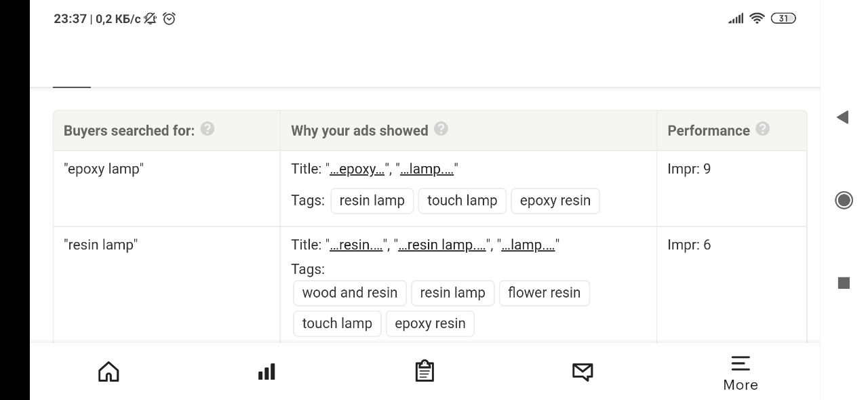Select the "flower resin" tag
The width and height of the screenshot is (868, 400).
tap(544, 293)
